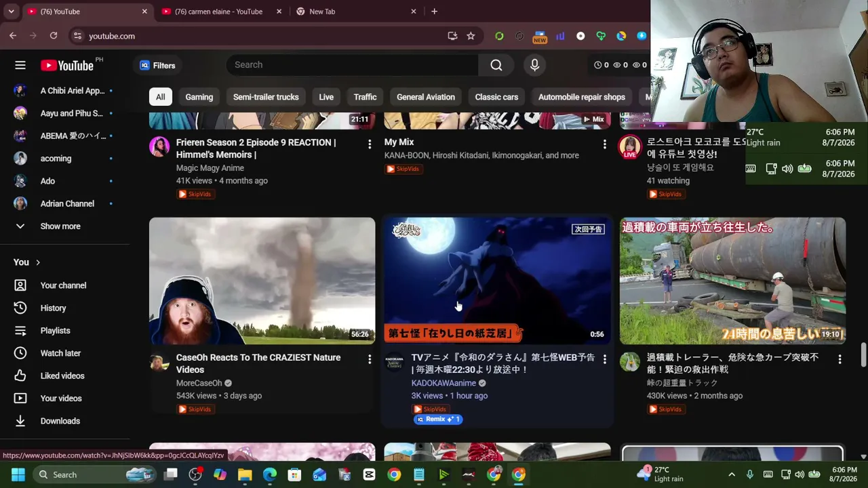Open the Watch later clock icon

tap(20, 353)
